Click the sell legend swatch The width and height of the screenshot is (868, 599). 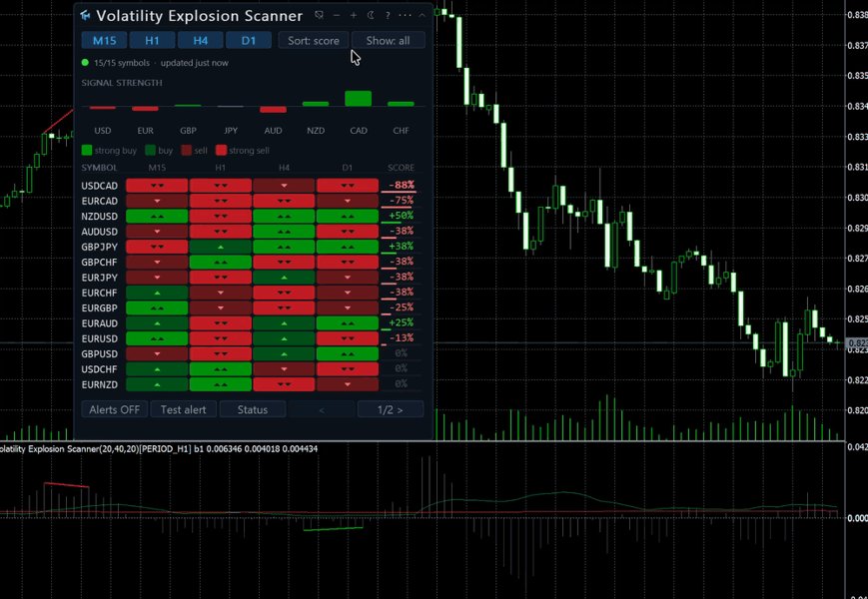tap(187, 150)
